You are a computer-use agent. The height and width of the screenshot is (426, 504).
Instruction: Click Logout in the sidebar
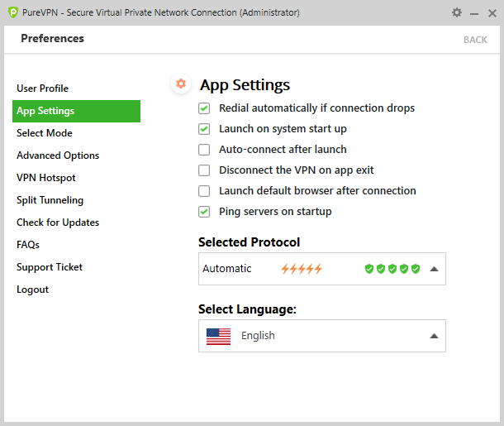pos(32,290)
